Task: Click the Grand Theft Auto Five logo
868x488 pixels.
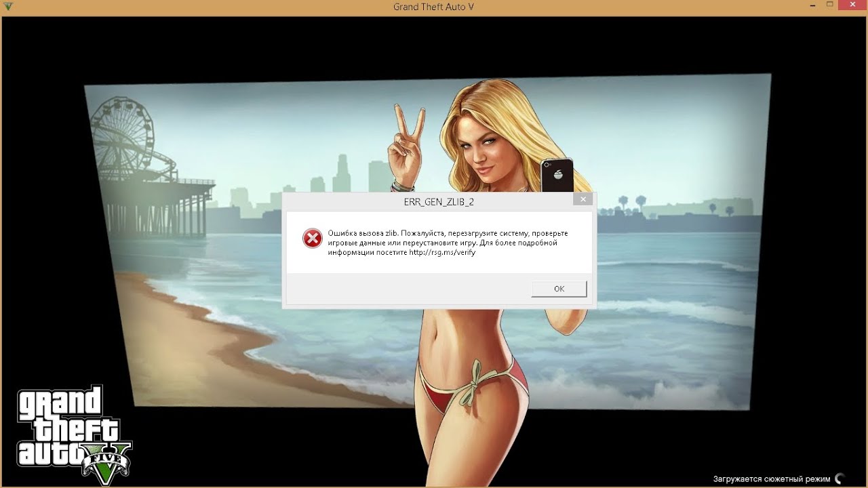Action: pos(74,434)
